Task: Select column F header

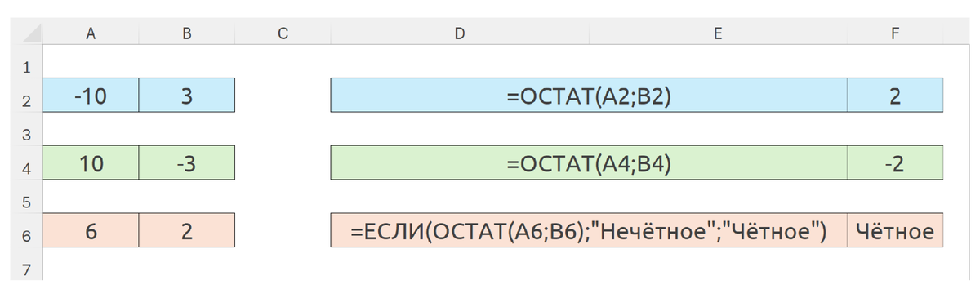Action: [x=895, y=34]
